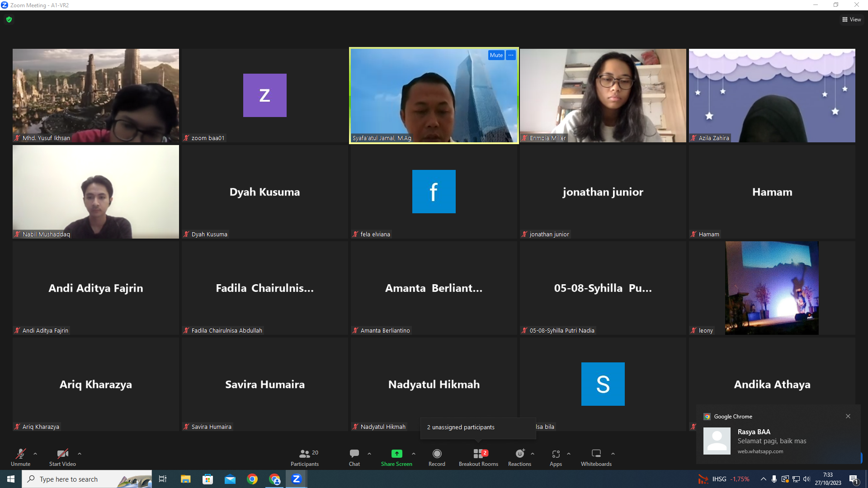Select Mhd. Yusuf Ikhsan video tile

point(96,95)
